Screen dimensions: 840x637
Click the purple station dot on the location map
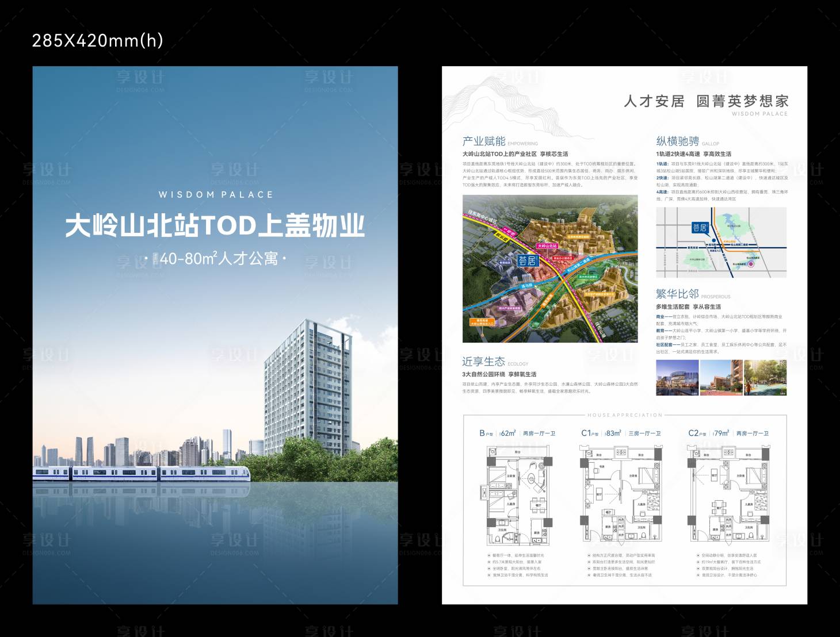coord(751,264)
